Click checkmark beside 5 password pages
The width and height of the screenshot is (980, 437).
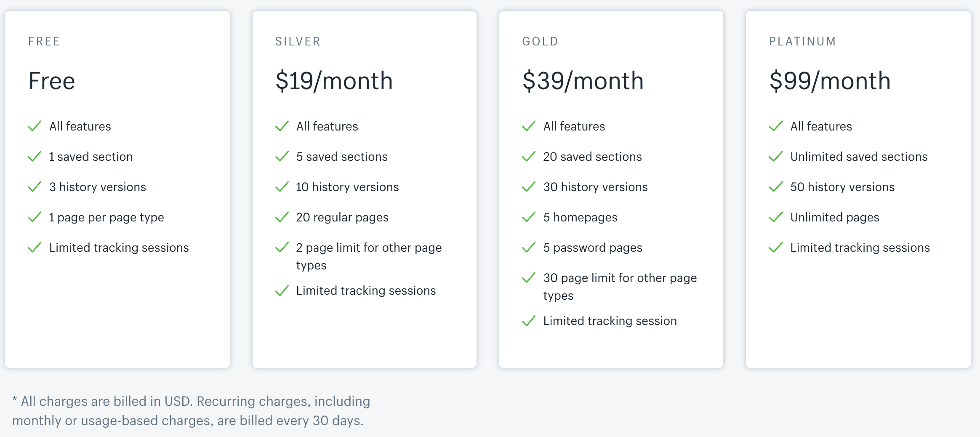coord(529,247)
